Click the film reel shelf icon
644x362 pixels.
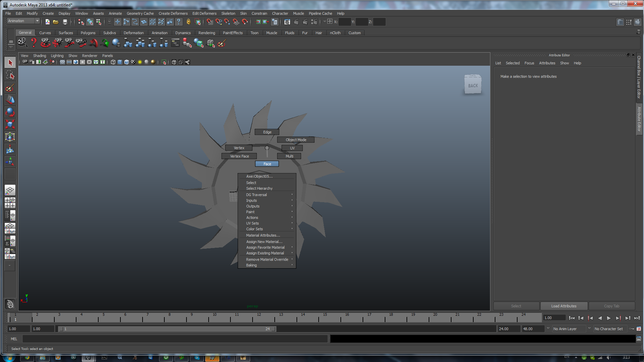click(22, 43)
